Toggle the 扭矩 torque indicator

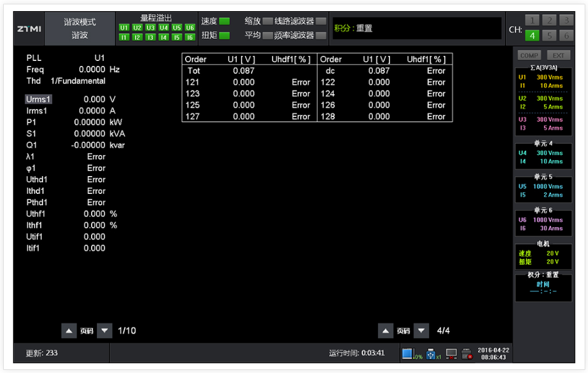[224, 35]
